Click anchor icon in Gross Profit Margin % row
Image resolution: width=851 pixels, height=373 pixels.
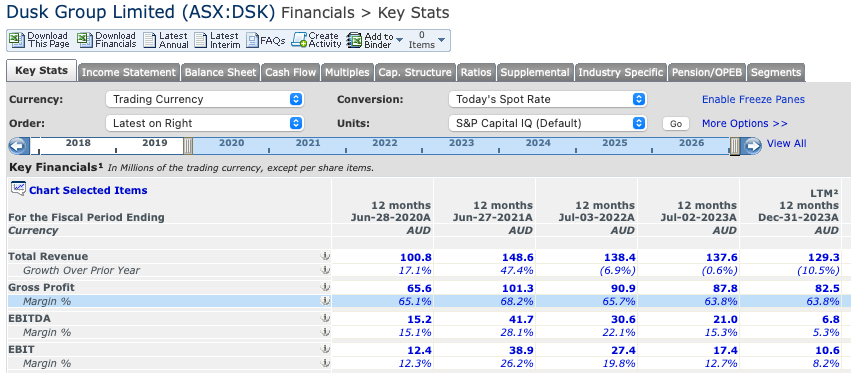[x=325, y=301]
